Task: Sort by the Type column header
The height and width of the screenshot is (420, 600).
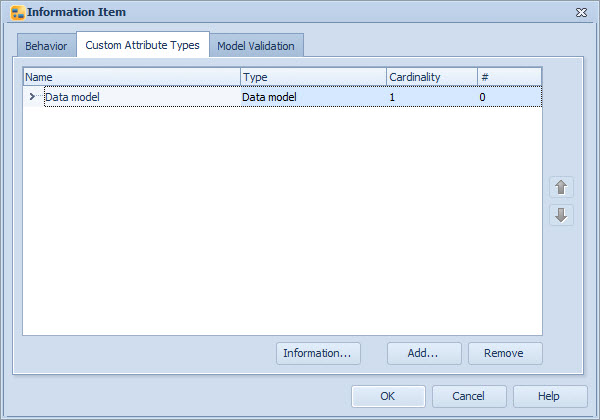Action: click(x=313, y=77)
